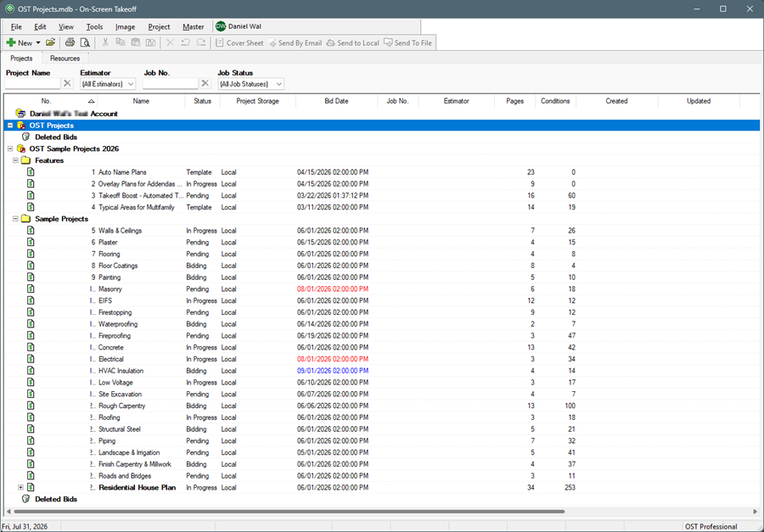Click the Daniel Wal user avatar
Viewport: 764px width, 532px height.
pyautogui.click(x=221, y=27)
